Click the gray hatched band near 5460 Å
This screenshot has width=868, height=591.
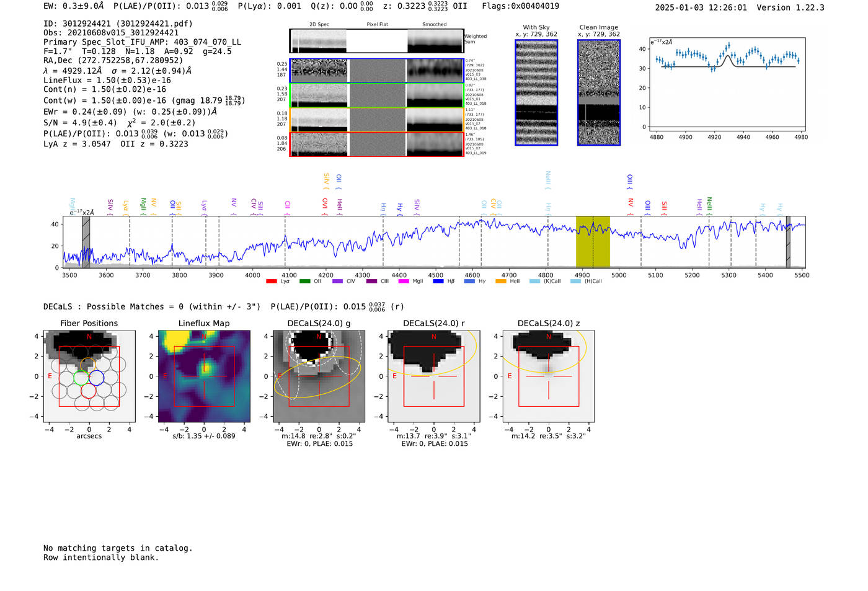tap(788, 242)
